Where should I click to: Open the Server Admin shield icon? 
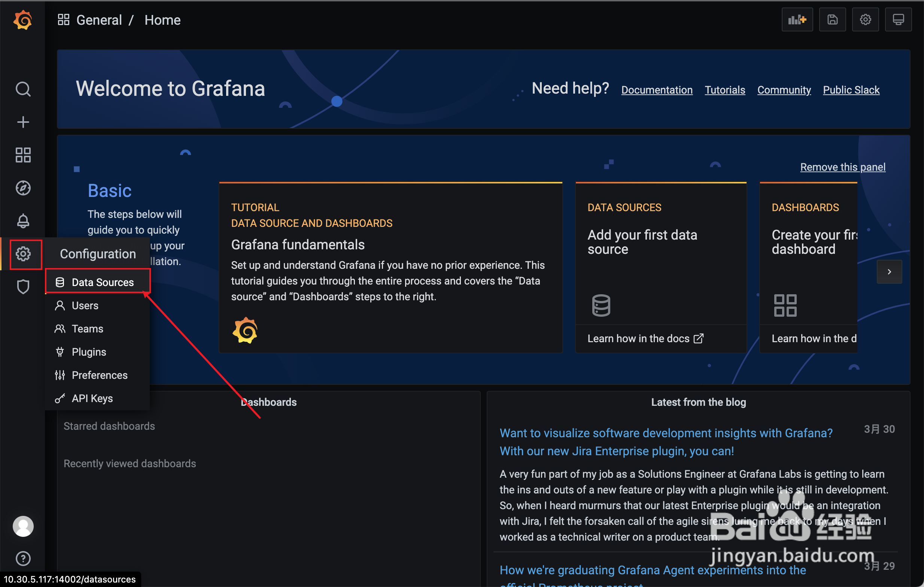23,287
